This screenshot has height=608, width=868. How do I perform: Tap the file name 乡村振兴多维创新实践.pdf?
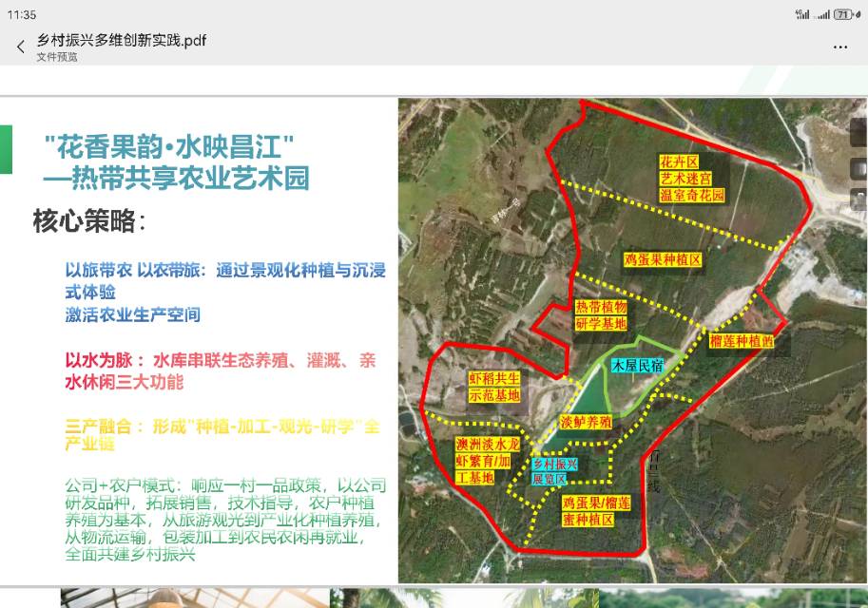(122, 40)
